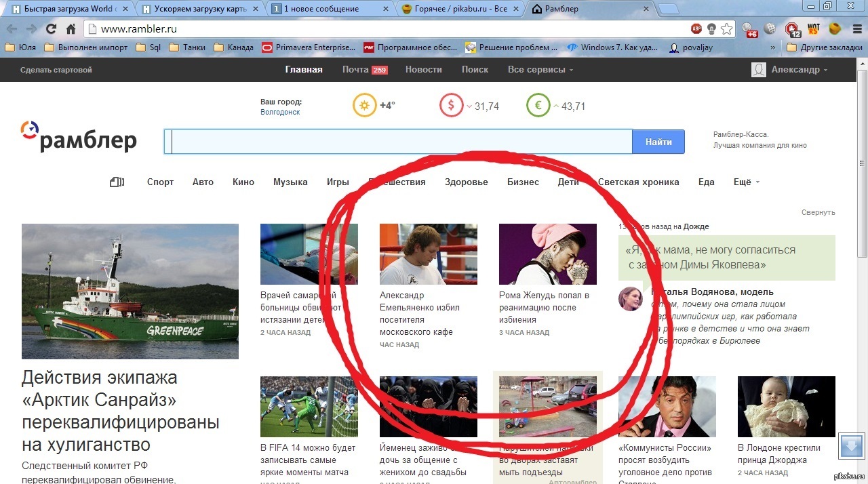Open the news sections icon left of Спорт
868x484 pixels.
point(117,182)
